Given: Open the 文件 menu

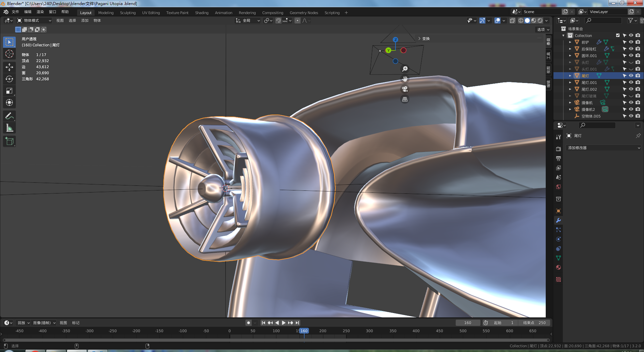Looking at the screenshot, I should [x=15, y=12].
